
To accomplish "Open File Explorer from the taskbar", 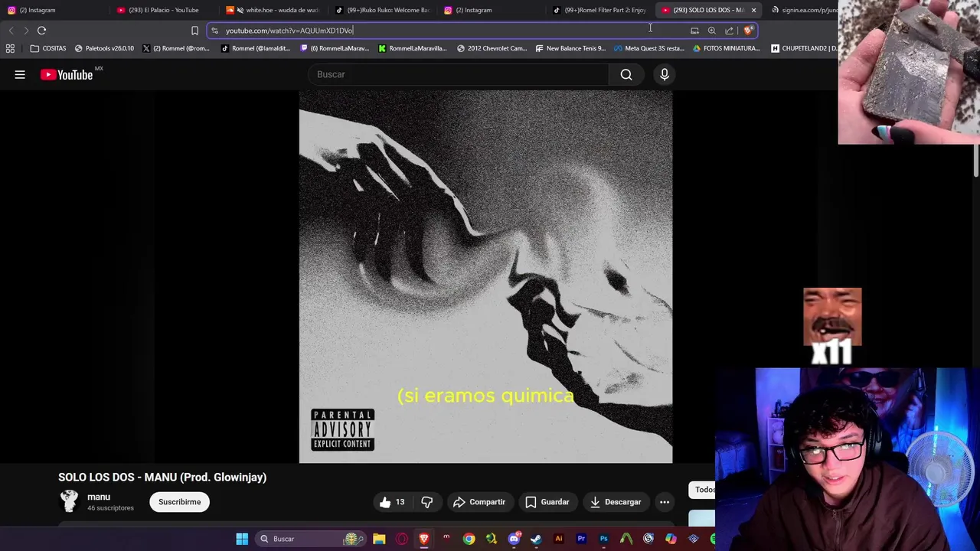I will point(379,539).
